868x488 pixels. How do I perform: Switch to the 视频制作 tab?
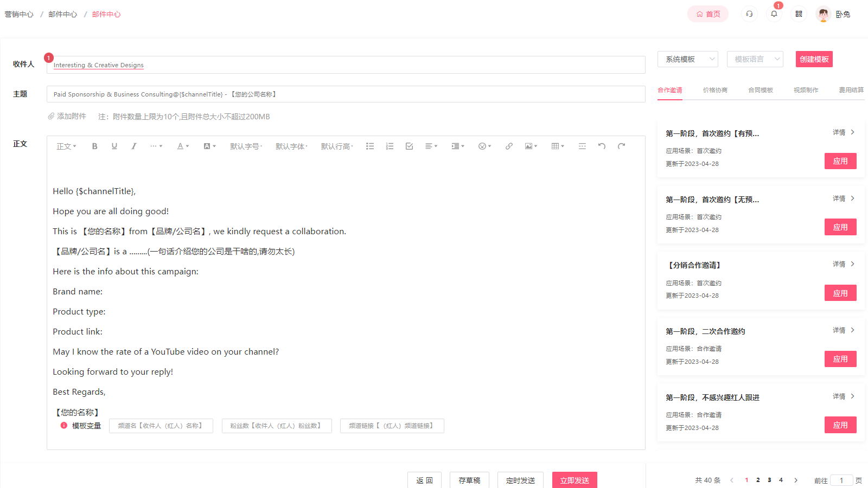coord(806,89)
